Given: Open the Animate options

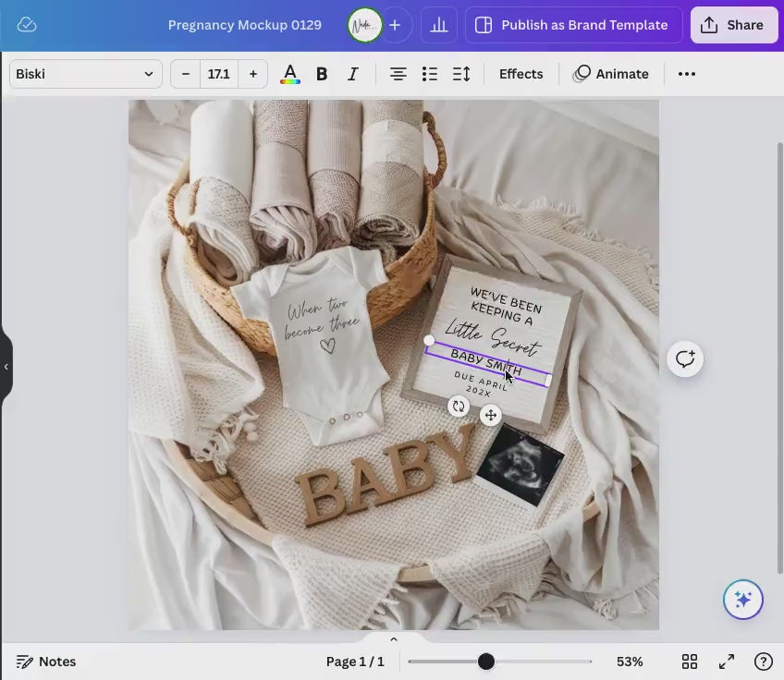Looking at the screenshot, I should coord(611,74).
